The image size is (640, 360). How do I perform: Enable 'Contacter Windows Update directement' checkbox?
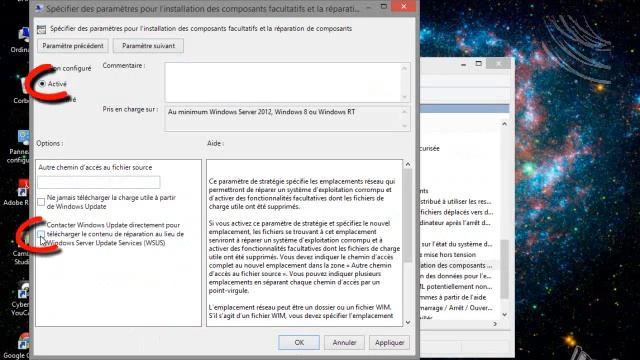pos(41,234)
